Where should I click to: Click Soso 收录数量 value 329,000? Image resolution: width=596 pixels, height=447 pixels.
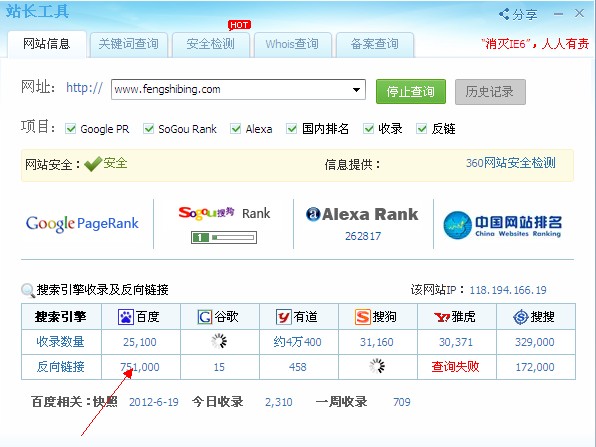point(535,342)
